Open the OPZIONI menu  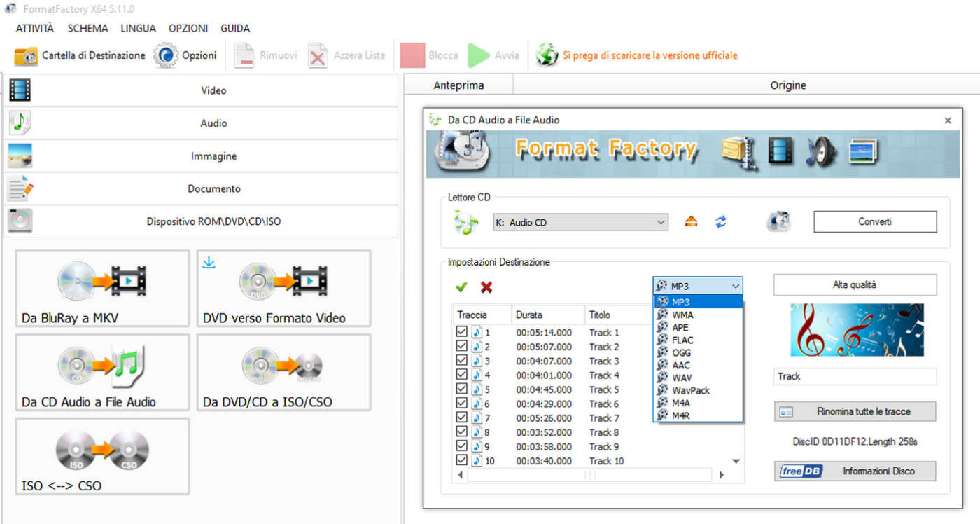click(188, 29)
